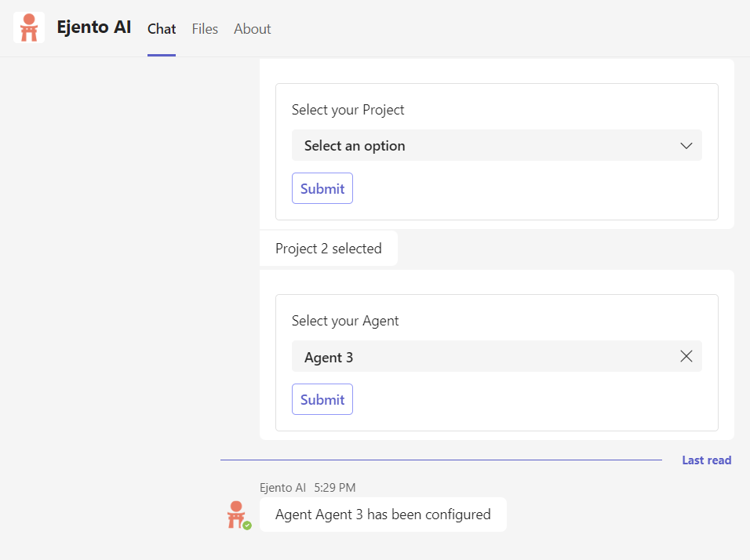This screenshot has height=560, width=750.
Task: Expand the project list using the chevron arrow
Action: tap(686, 146)
